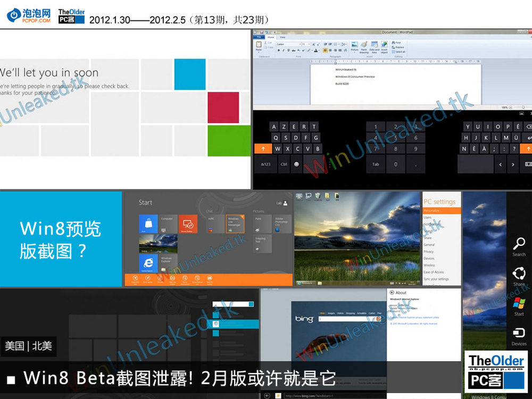Screen dimensions: 532x399
Task: Click the Windows Start charm logo
Action: coord(519,304)
